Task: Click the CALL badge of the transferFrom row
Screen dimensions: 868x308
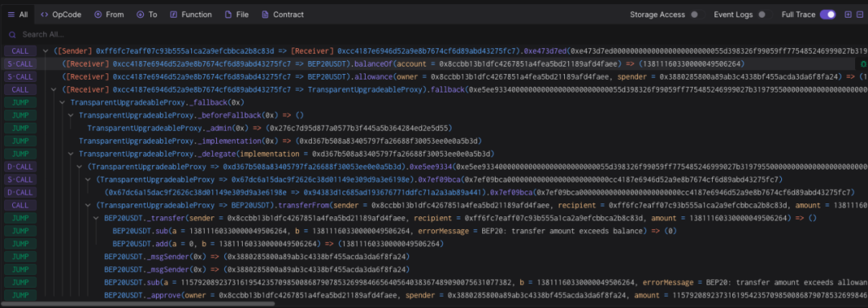Action: pyautogui.click(x=20, y=205)
